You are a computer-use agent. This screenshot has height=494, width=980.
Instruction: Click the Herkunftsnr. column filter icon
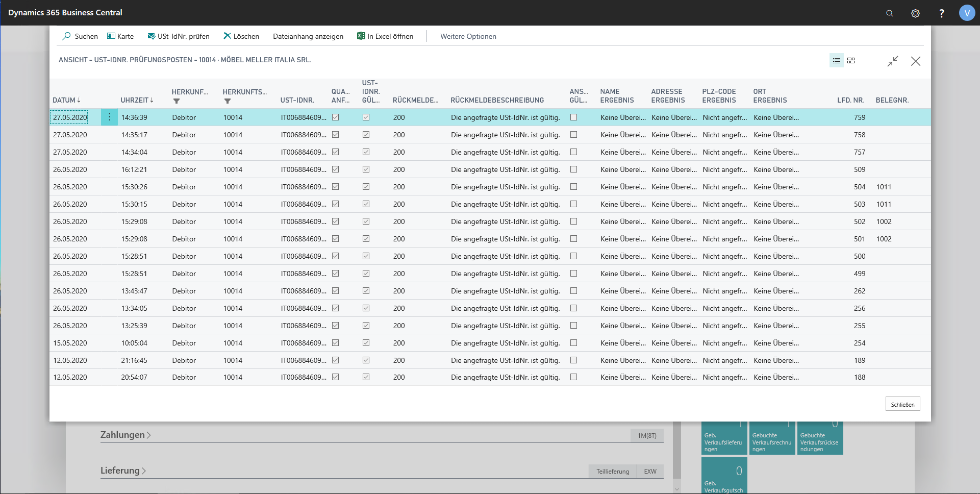click(228, 101)
